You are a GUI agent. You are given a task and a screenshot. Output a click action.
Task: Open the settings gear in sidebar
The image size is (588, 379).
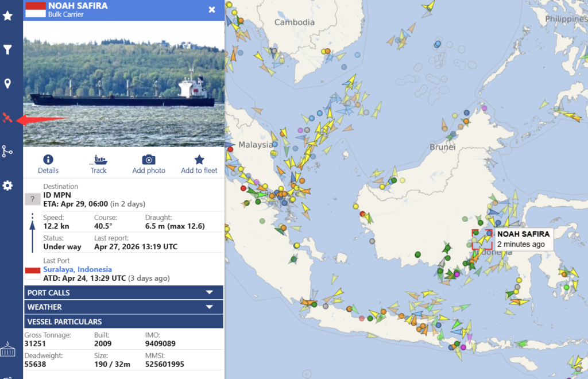click(x=7, y=185)
